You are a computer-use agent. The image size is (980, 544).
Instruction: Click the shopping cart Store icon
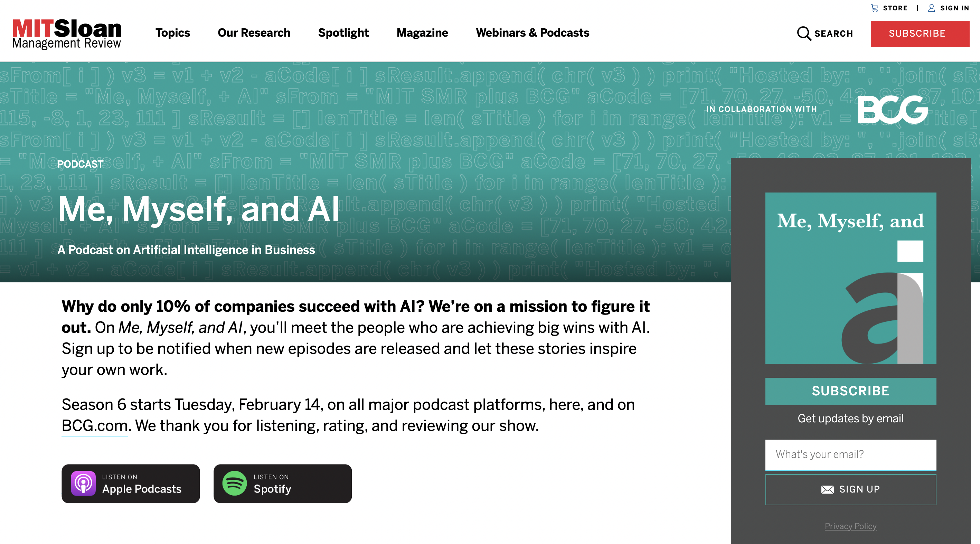875,8
